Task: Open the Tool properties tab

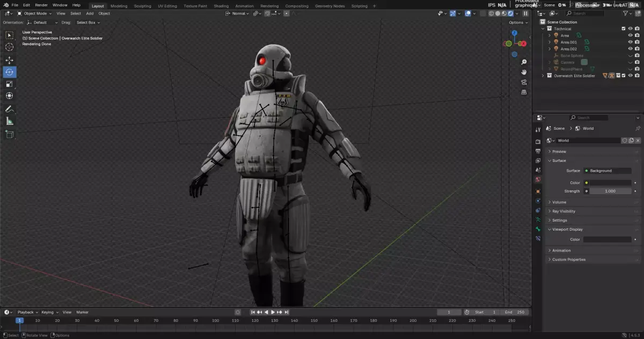Action: pos(538,130)
